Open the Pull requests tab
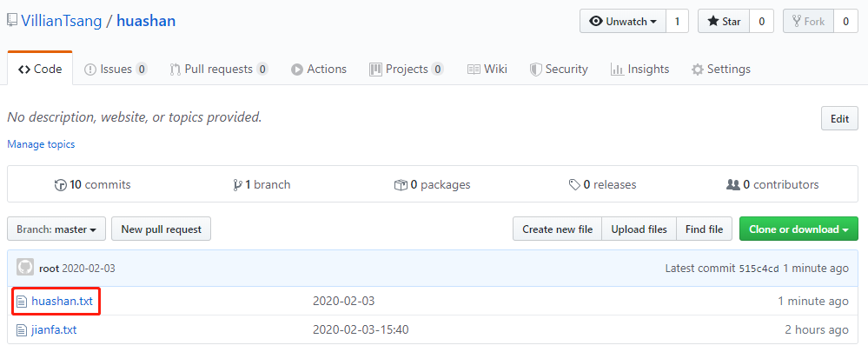868x352 pixels. tap(219, 70)
